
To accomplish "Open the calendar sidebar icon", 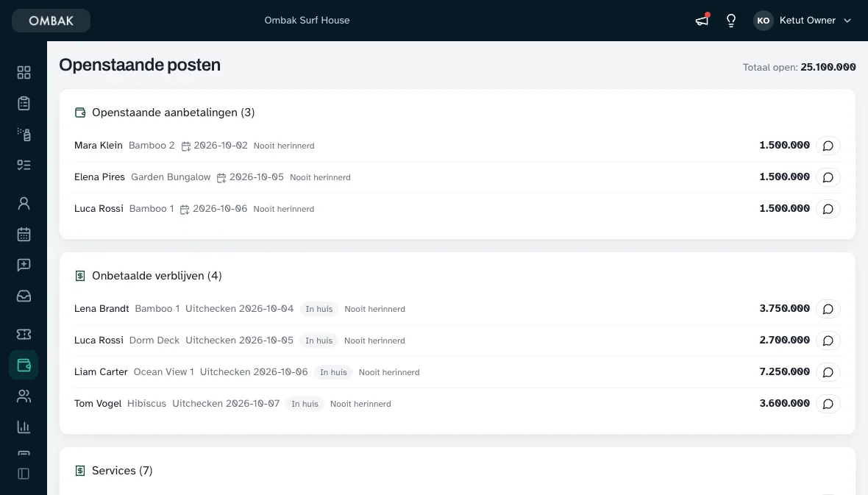I will pos(24,234).
